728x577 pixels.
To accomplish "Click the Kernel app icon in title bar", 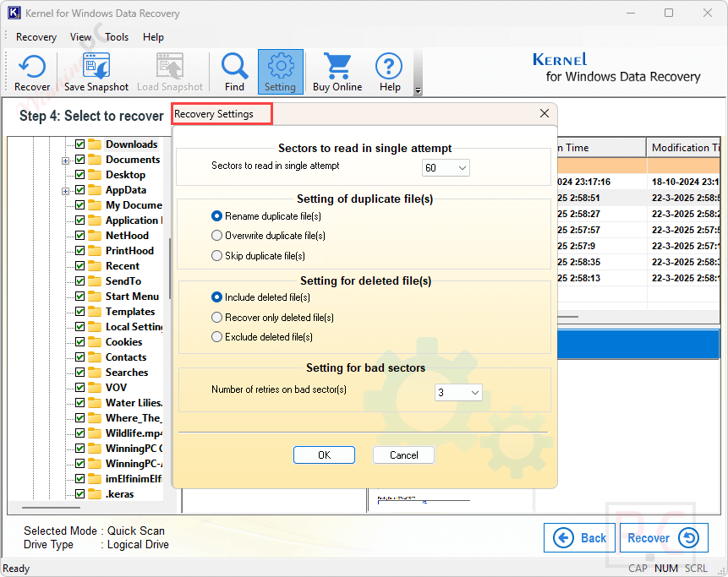I will coord(14,13).
